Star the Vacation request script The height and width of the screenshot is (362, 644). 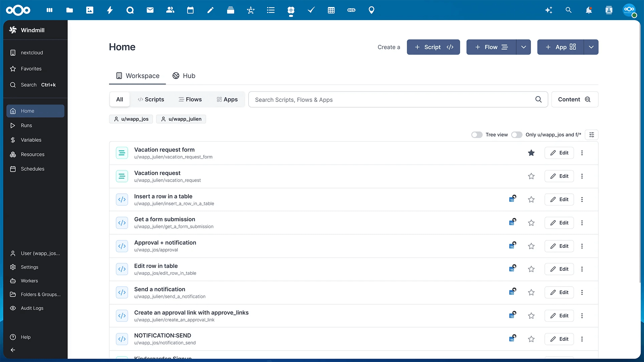[531, 176]
